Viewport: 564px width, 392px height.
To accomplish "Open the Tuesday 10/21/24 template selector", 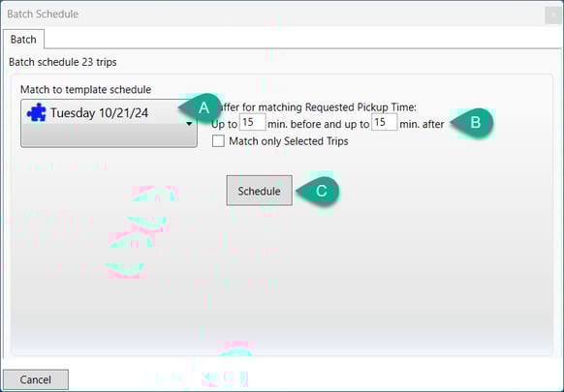I will tap(109, 123).
